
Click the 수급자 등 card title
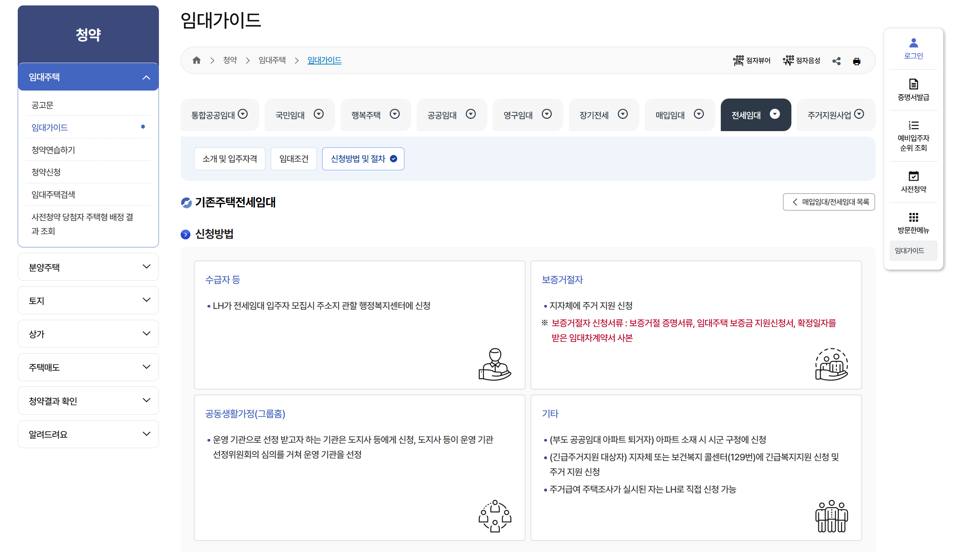tap(223, 280)
